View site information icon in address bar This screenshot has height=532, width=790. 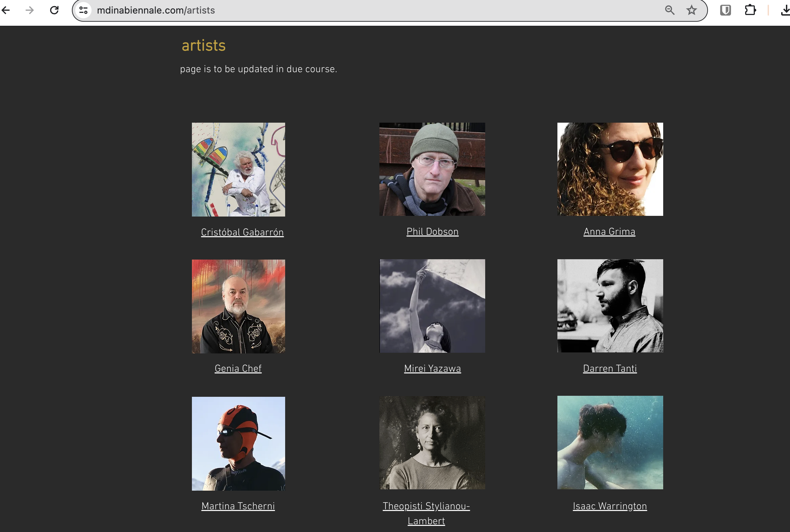click(x=83, y=10)
